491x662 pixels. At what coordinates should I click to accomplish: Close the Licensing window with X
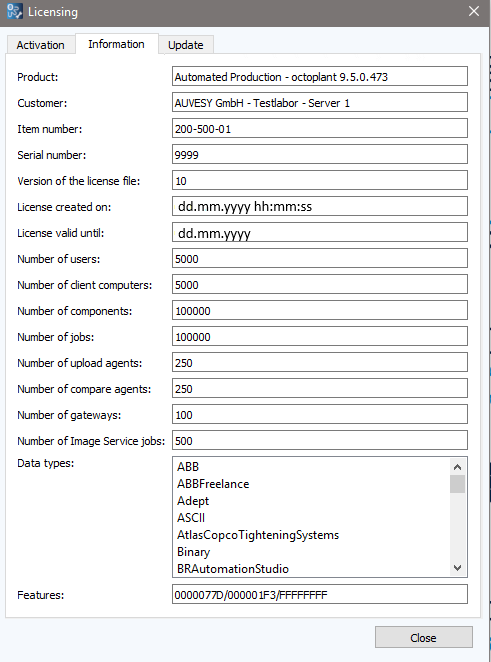click(474, 11)
